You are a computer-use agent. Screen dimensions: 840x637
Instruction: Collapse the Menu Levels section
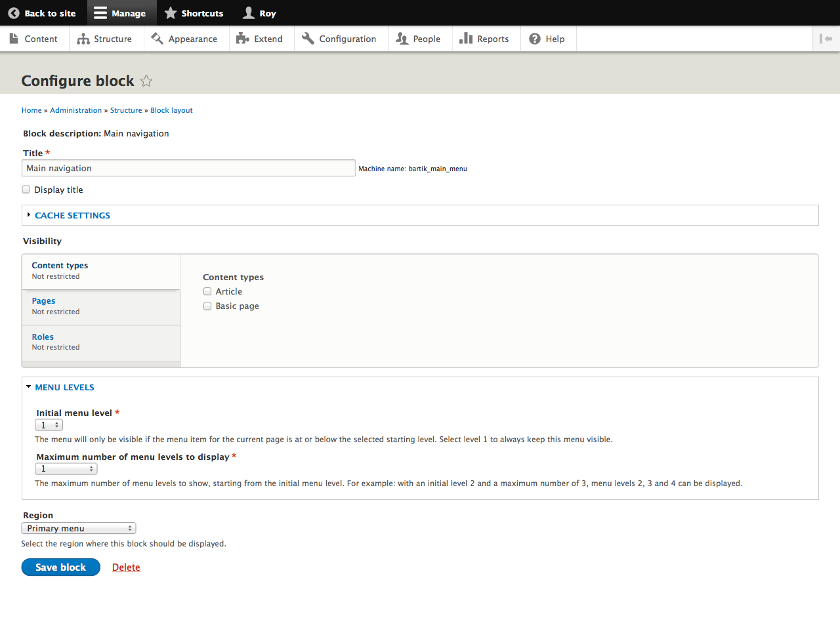[x=64, y=387]
